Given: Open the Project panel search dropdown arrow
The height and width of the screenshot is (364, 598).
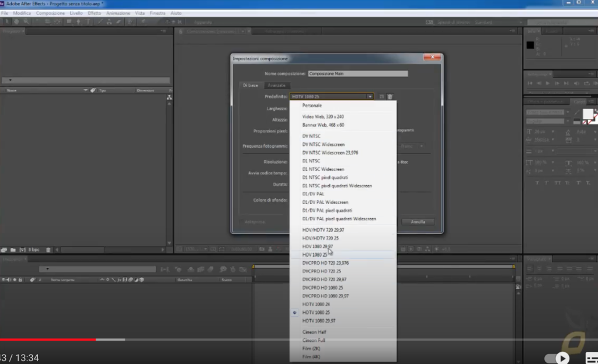Looking at the screenshot, I should pyautogui.click(x=11, y=80).
